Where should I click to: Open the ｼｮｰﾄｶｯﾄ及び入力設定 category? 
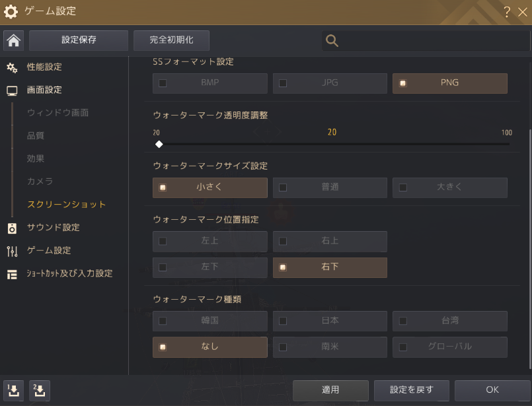[x=69, y=273]
